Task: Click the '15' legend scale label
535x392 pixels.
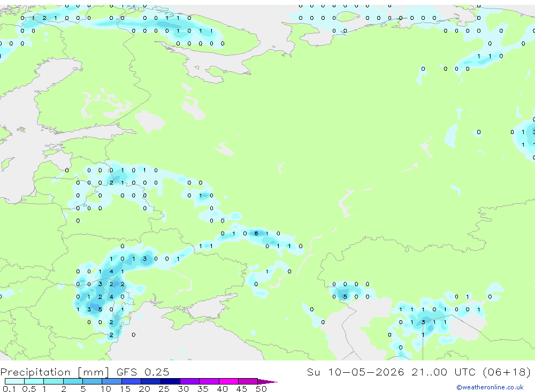Action: 125,389
